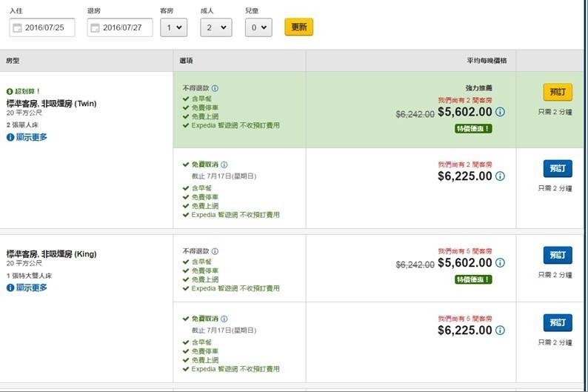Image resolution: width=588 pixels, height=392 pixels.
Task: Click info icon next to King 免費取消
Action: (x=224, y=319)
